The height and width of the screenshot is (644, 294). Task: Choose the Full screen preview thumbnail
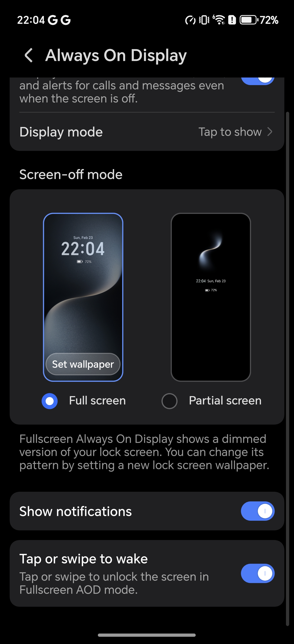click(83, 297)
